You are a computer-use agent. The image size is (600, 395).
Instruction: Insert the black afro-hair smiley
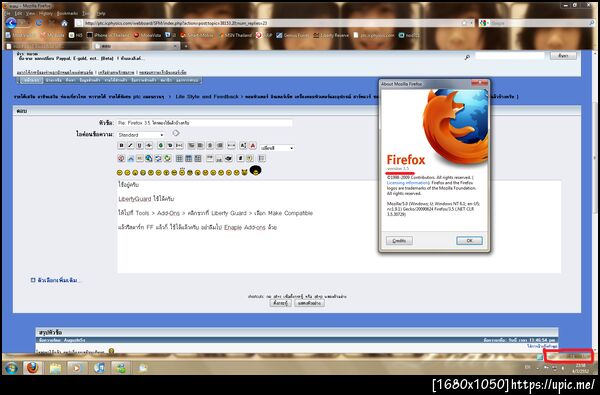pos(255,170)
